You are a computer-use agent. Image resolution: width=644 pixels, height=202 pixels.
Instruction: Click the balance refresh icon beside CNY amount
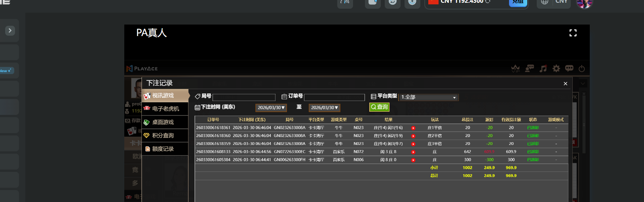[488, 2]
